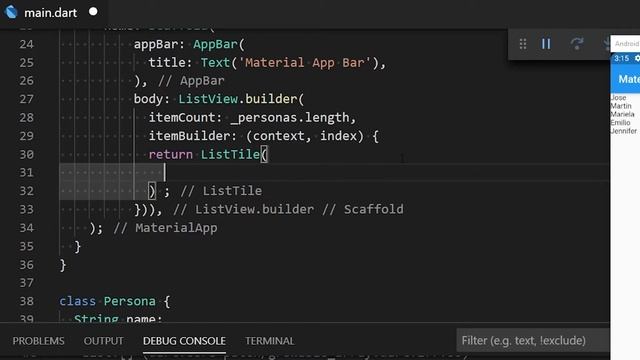Click the // MaterialApp closing comment

[x=165, y=228]
